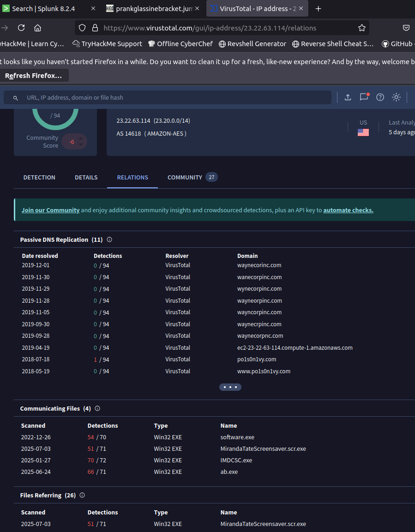Screen dimensions: 415x532
Task: Click the domain wayneorpinc.com
Action: tap(259, 301)
